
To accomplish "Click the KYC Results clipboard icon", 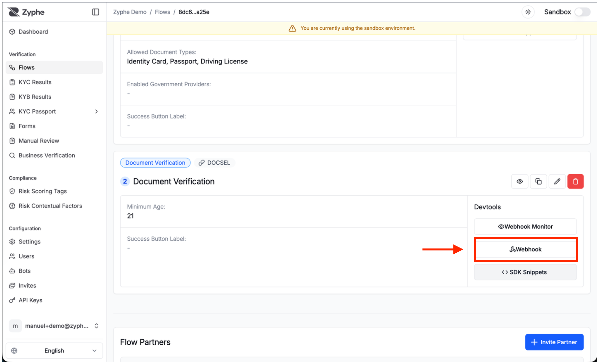I will click(12, 82).
